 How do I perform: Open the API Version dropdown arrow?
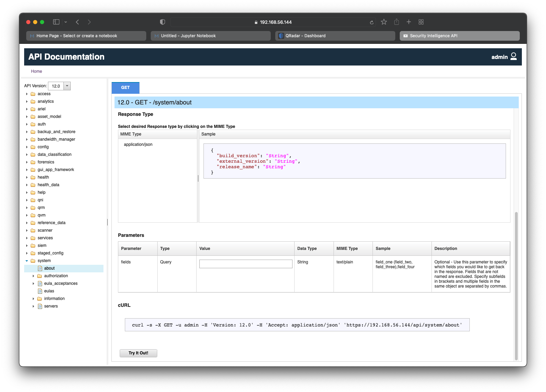coord(67,86)
